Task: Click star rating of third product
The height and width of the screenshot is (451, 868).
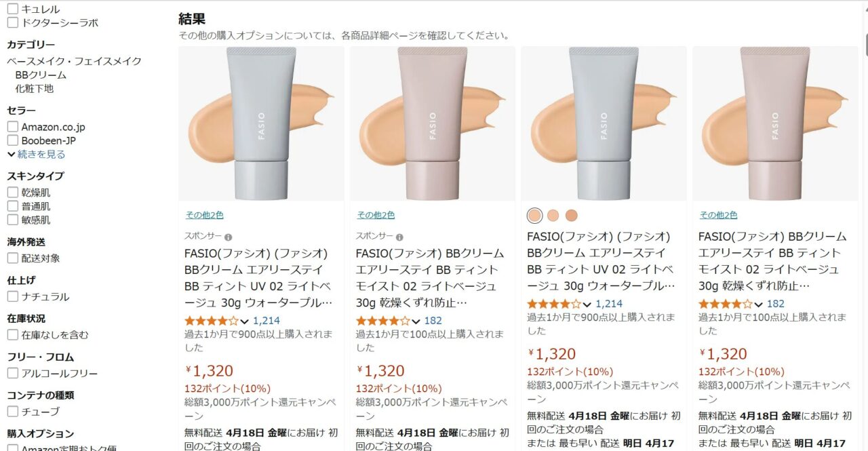Action: point(554,304)
